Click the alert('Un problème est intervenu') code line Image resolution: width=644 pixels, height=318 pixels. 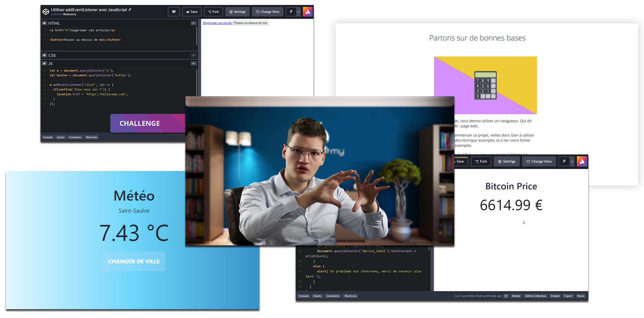pyautogui.click(x=363, y=274)
